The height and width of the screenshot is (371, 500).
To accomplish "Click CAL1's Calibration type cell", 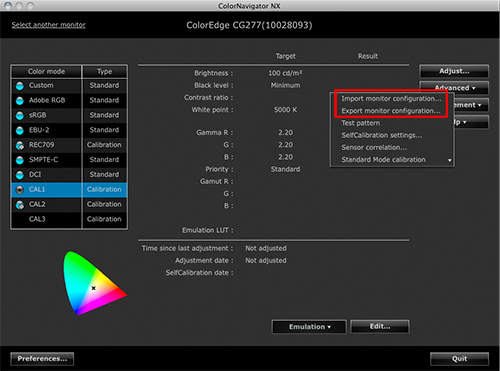I will tap(104, 189).
